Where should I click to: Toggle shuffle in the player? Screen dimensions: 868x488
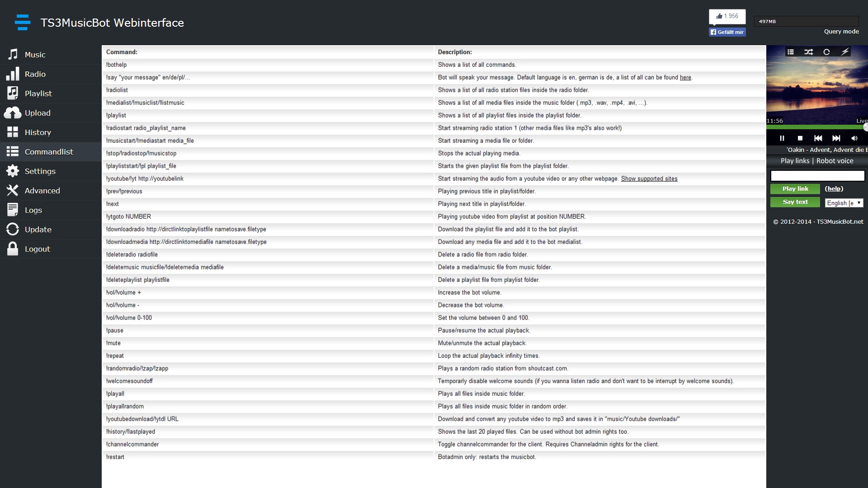[808, 52]
